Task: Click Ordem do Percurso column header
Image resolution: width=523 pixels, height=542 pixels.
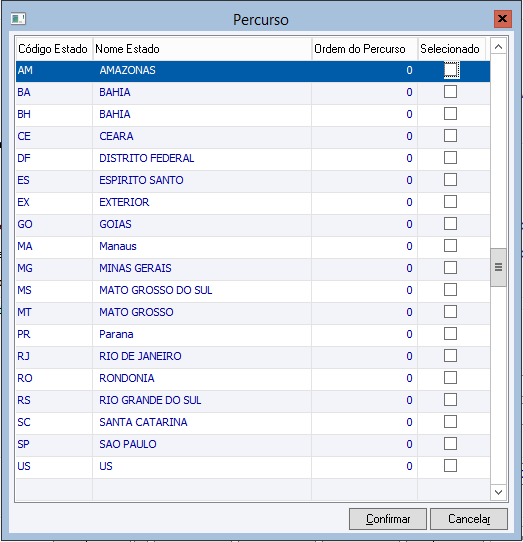Action: 365,49
